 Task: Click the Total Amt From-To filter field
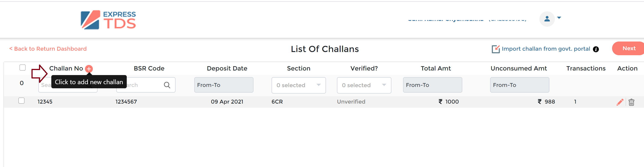[432, 85]
